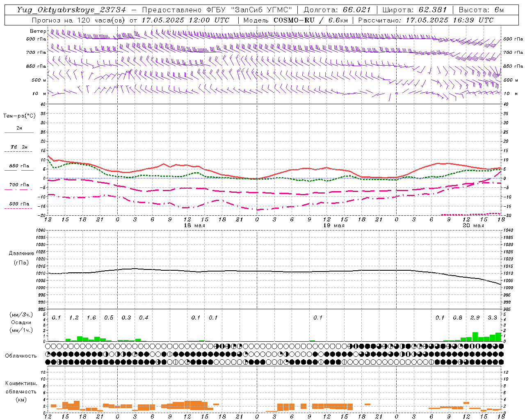Click the Модель COSMO-RU / 6.6км label
The height and width of the screenshot is (420, 525).
(x=296, y=20)
